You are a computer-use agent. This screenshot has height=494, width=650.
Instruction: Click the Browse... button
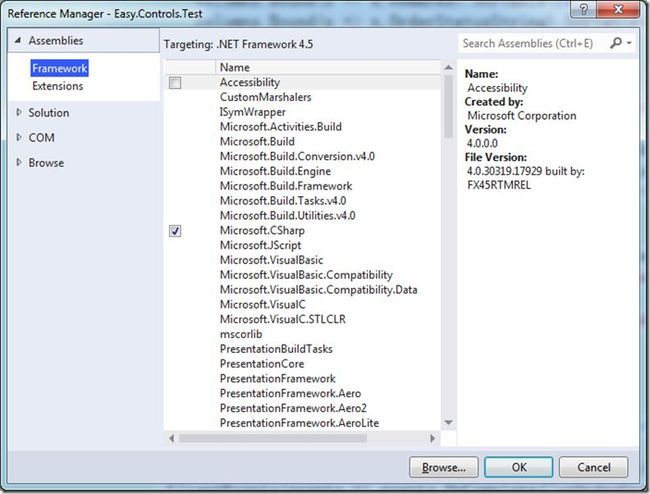[x=444, y=467]
